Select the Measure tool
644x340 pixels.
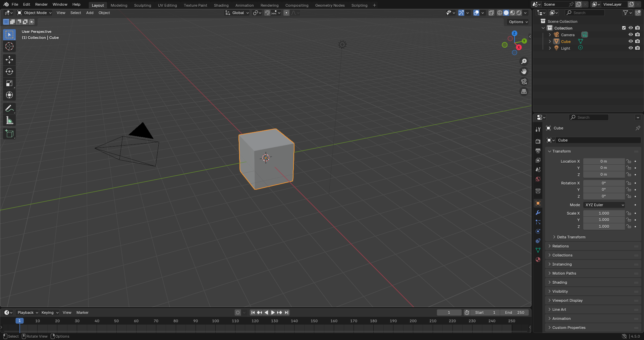9,120
